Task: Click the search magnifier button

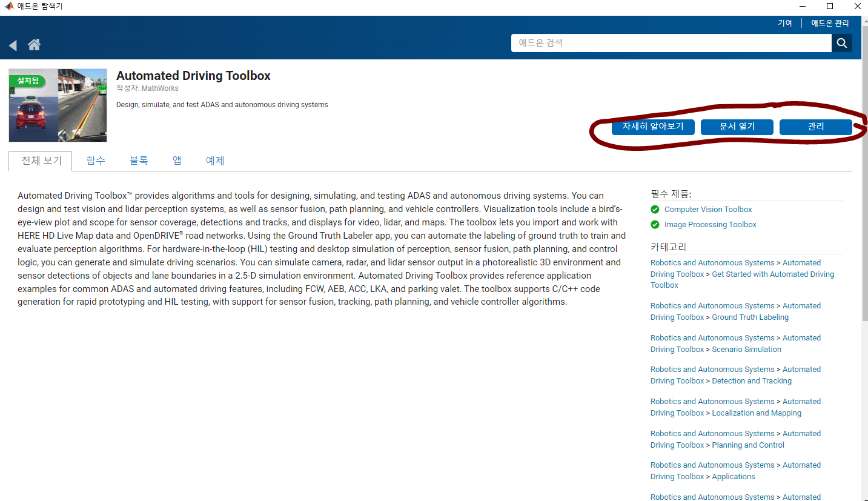Action: [842, 43]
